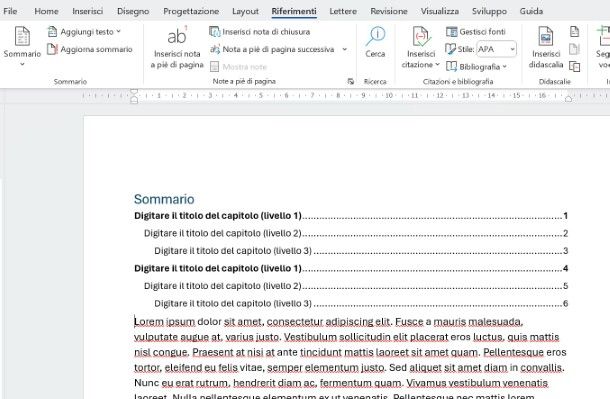Open the Sviluppo tab
This screenshot has height=399, width=610.
click(x=489, y=11)
